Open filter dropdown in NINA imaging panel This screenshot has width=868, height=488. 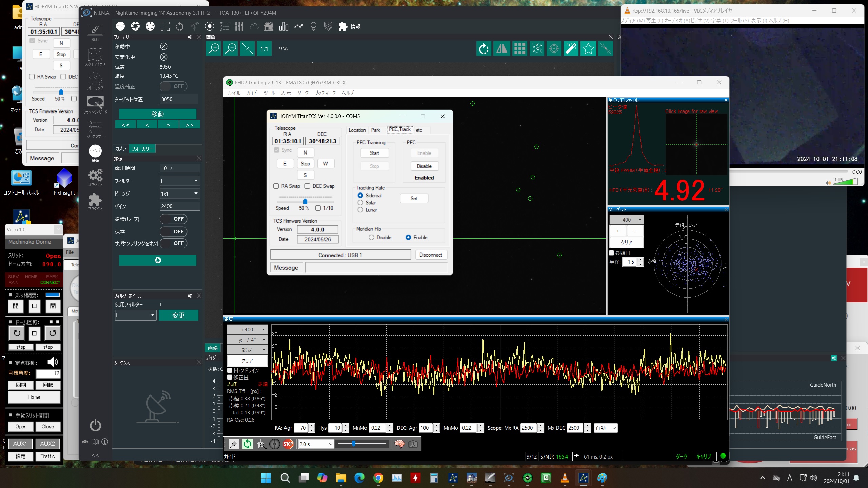(180, 181)
